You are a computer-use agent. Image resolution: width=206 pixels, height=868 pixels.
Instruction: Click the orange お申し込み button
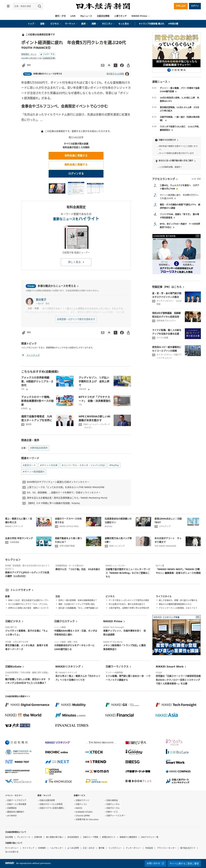point(181,6)
